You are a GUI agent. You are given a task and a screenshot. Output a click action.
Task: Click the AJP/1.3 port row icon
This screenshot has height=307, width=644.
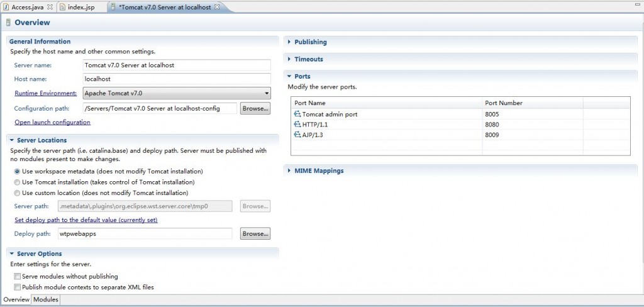pyautogui.click(x=297, y=135)
